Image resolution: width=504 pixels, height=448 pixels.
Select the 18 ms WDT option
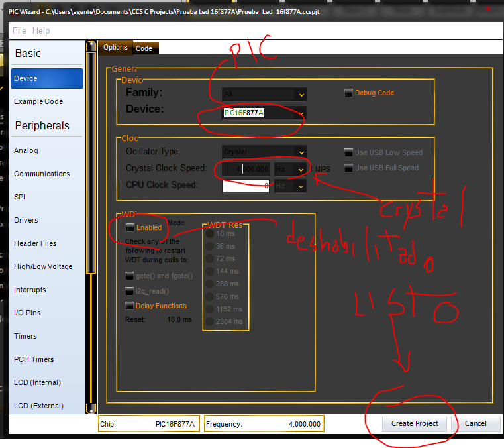pyautogui.click(x=209, y=233)
